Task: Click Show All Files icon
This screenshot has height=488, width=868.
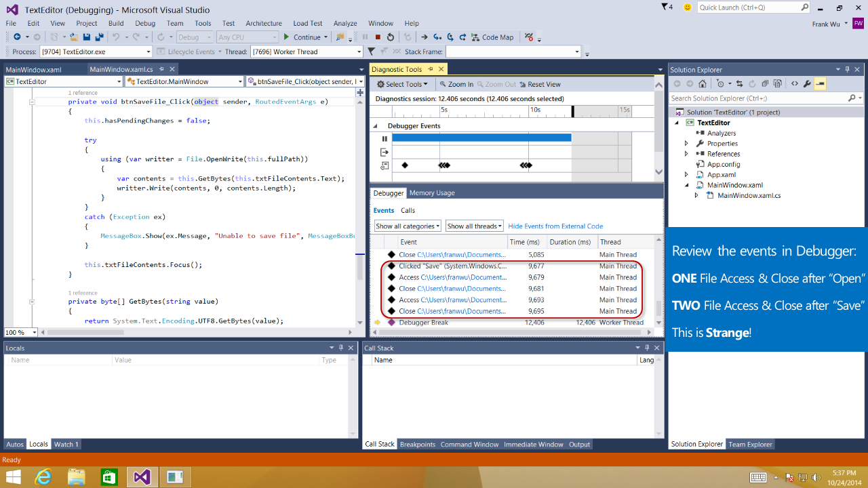Action: pos(777,84)
